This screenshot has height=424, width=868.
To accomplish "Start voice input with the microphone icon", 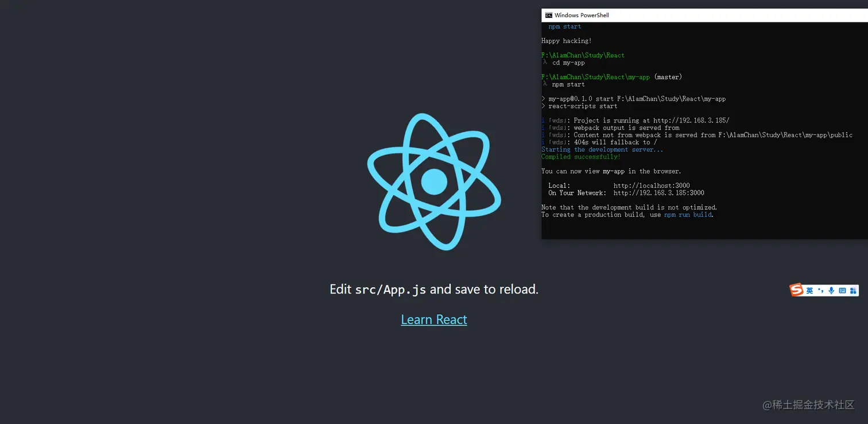I will [831, 291].
